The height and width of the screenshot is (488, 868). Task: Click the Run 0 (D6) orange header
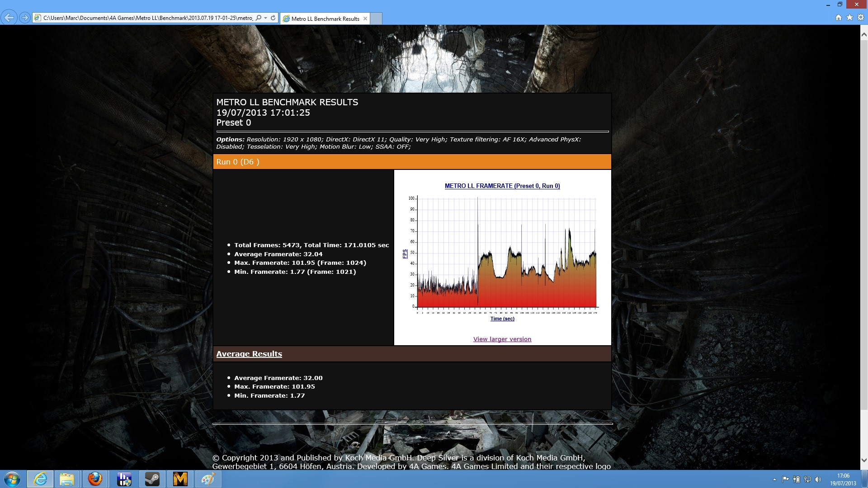point(412,162)
